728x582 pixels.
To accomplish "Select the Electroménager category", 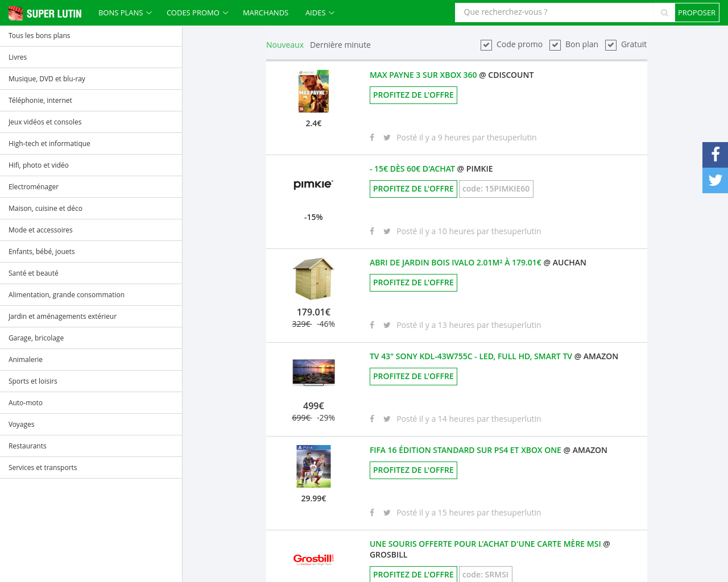I will pyautogui.click(x=91, y=187).
